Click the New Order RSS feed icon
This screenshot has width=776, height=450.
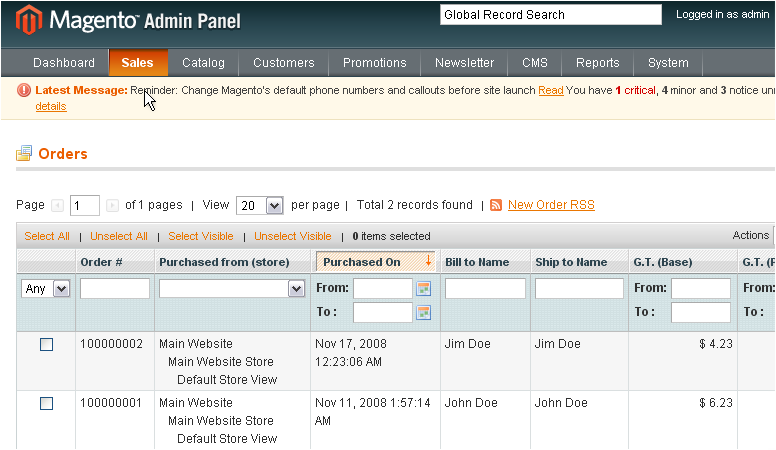[496, 205]
